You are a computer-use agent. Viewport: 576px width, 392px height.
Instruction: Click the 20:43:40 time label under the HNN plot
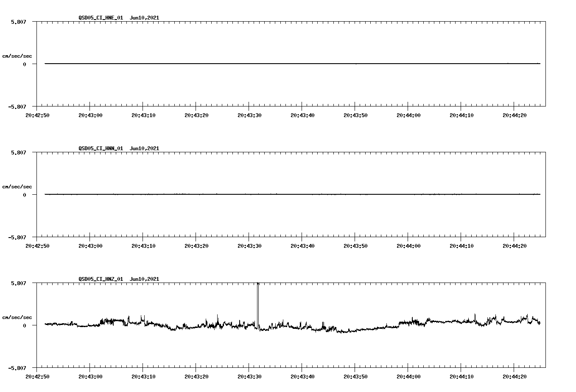[302, 246]
